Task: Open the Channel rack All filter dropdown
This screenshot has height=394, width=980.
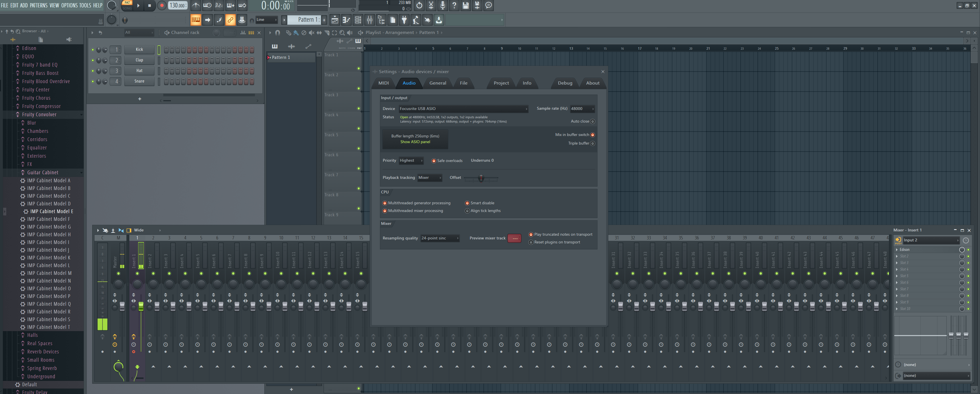Action: 139,33
